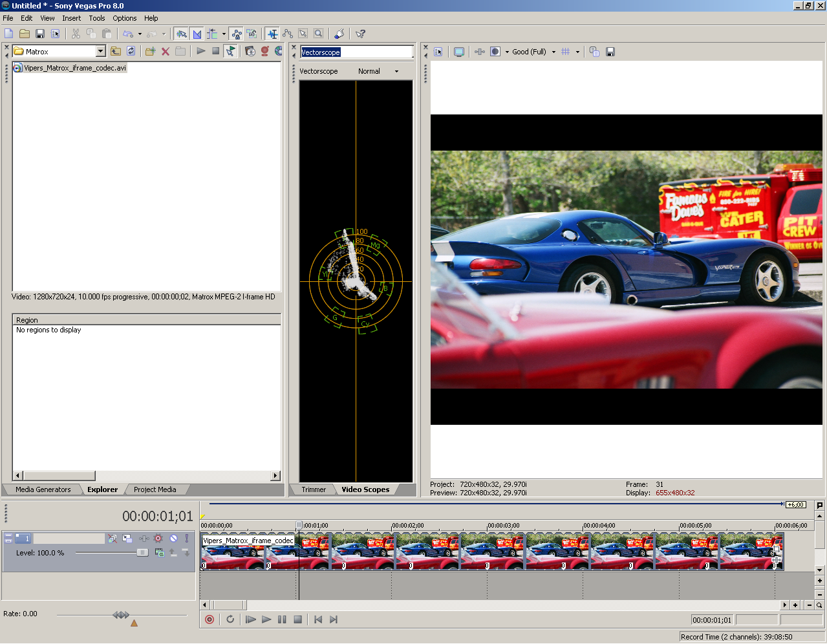Viewport: 827px width, 644px height.
Task: Open the What's This help tool
Action: pyautogui.click(x=360, y=34)
